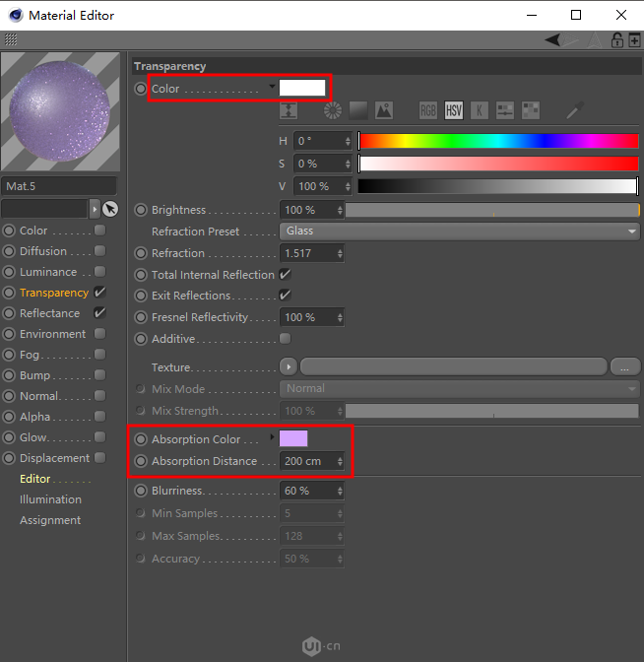Click the purple Absorption Color swatch
The height and width of the screenshot is (662, 644).
click(x=293, y=438)
